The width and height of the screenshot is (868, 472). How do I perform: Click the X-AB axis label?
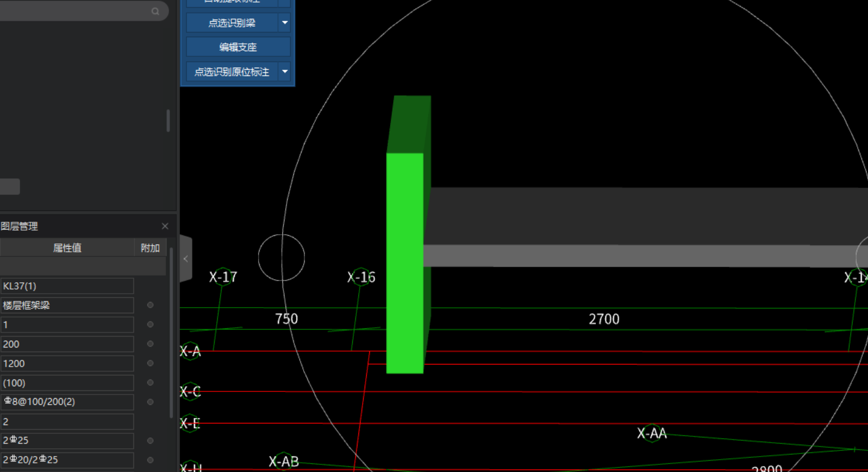[283, 462]
